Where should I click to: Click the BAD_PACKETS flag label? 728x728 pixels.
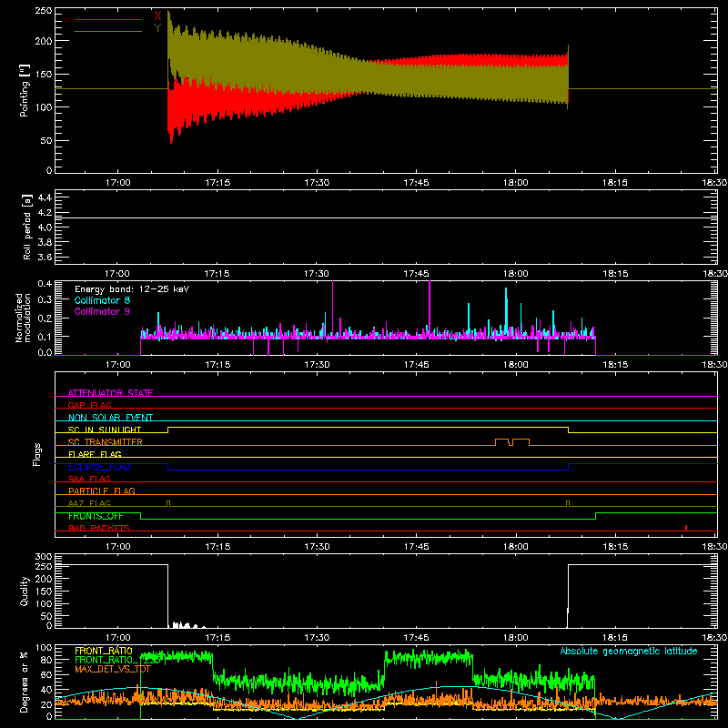pyautogui.click(x=99, y=528)
